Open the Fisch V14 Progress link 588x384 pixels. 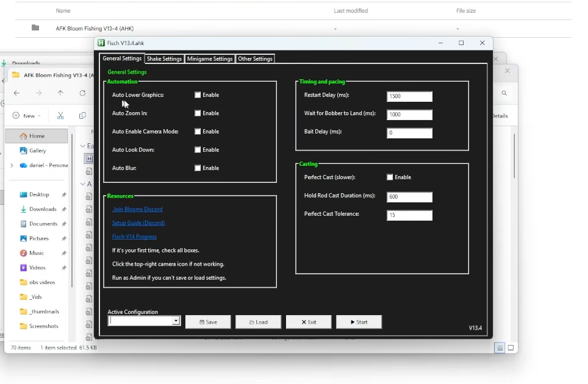click(134, 236)
